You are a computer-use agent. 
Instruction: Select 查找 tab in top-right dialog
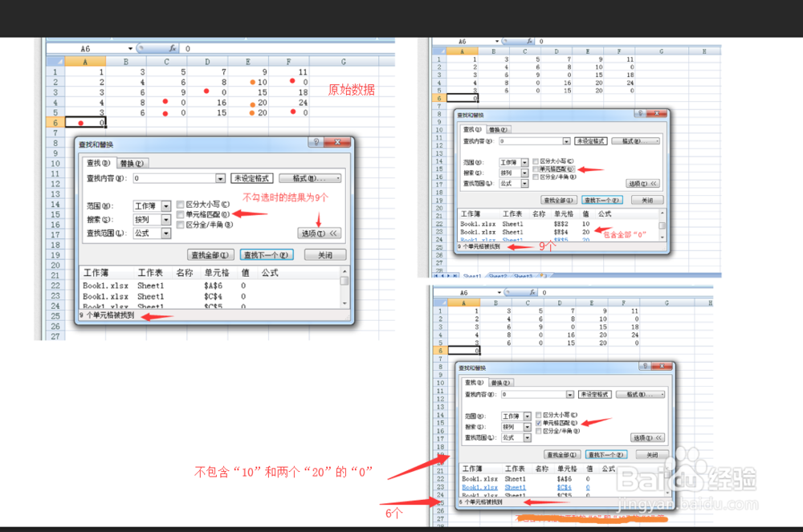(472, 129)
